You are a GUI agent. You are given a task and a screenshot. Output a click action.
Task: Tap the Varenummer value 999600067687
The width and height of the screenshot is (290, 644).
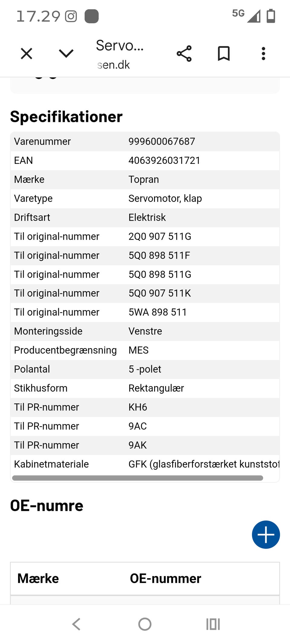[162, 142]
